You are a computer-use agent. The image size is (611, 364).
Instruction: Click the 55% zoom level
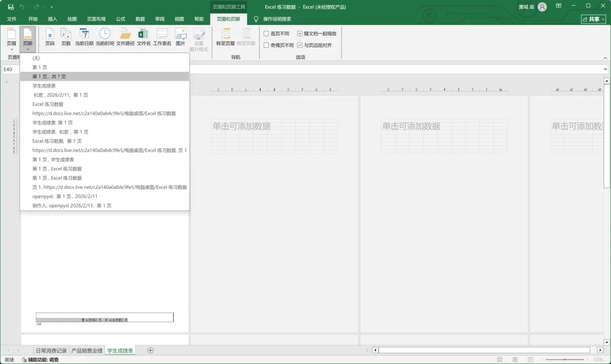pos(599,359)
